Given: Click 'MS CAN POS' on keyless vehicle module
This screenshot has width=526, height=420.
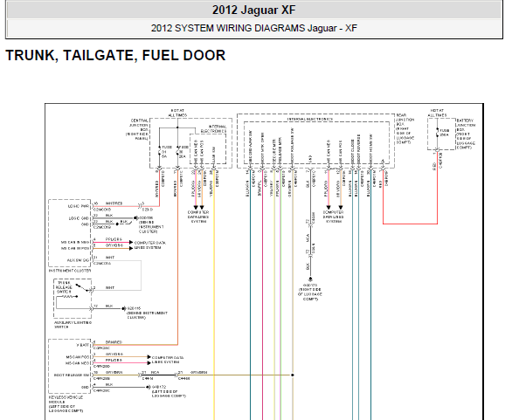Looking at the screenshot, I should click(x=78, y=357).
